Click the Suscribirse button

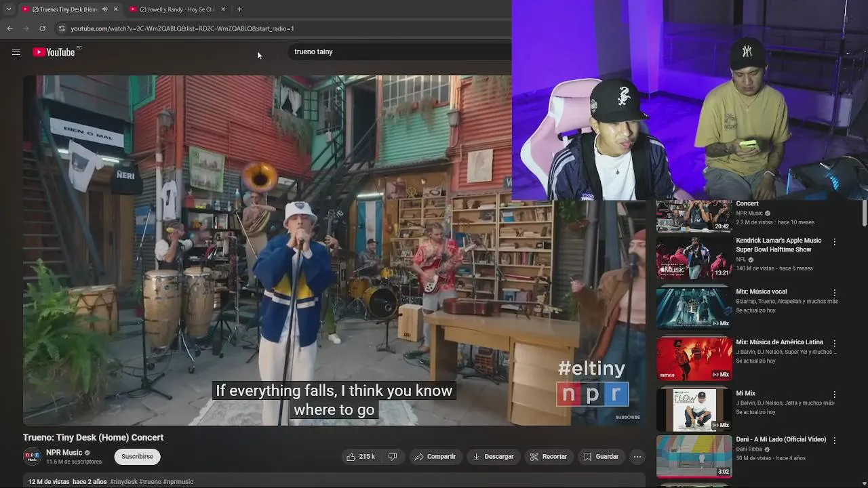tap(137, 457)
